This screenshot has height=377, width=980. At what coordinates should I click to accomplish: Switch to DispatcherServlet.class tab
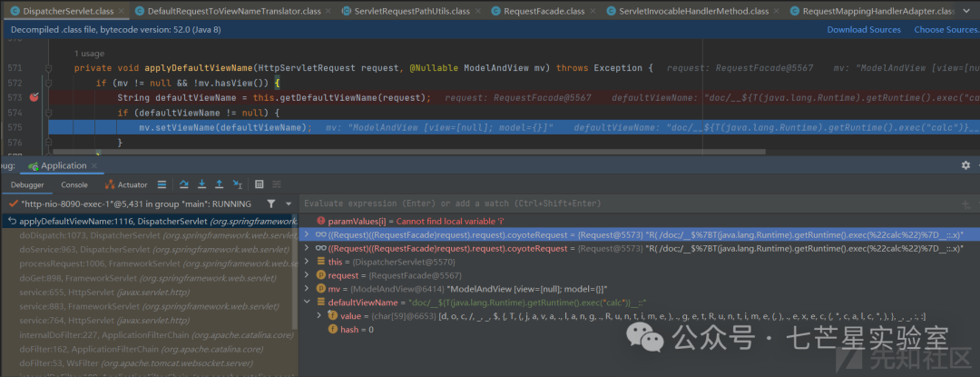[67, 11]
